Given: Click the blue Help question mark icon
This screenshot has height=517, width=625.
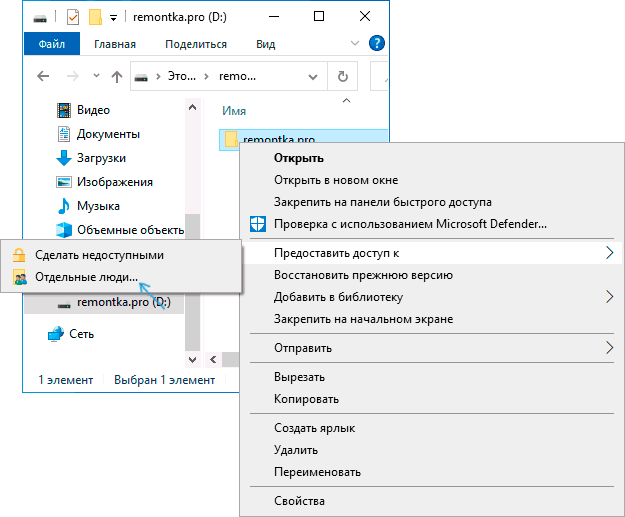Looking at the screenshot, I should coord(377,44).
